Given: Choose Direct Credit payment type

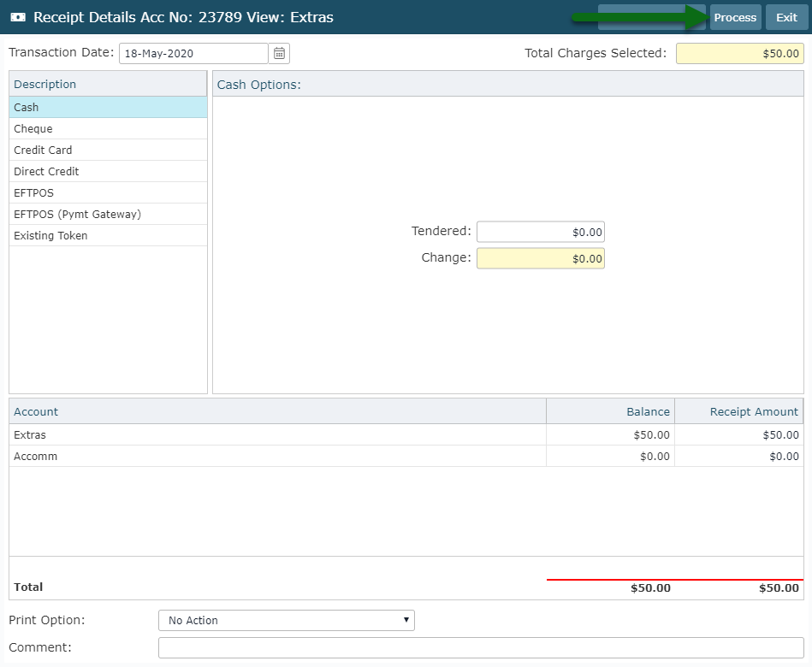Looking at the screenshot, I should 108,171.
